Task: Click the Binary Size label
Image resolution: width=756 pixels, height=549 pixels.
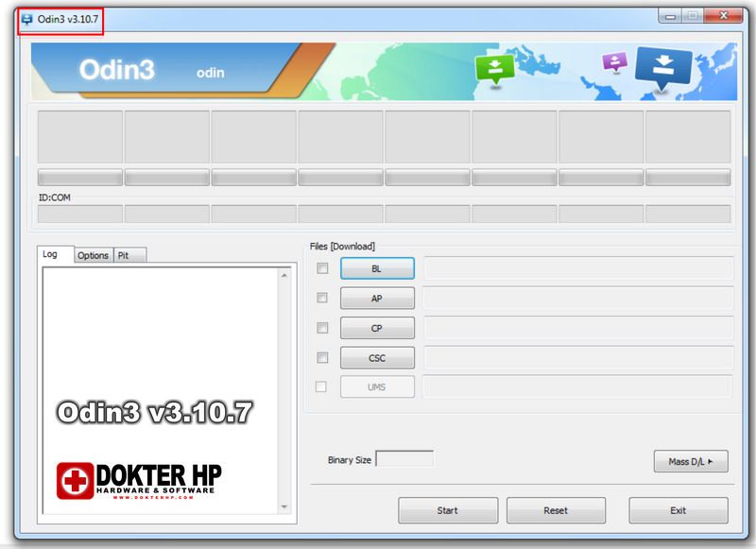Action: click(350, 460)
